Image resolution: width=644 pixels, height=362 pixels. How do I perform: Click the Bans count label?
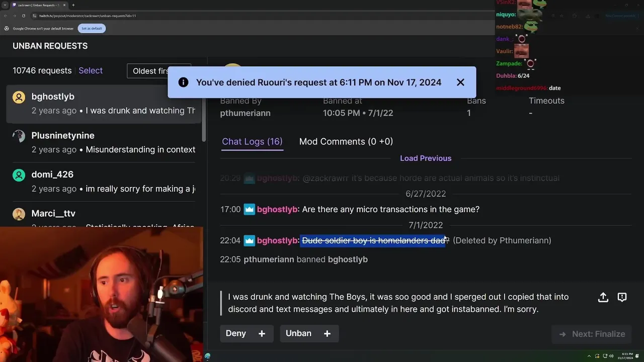476,101
